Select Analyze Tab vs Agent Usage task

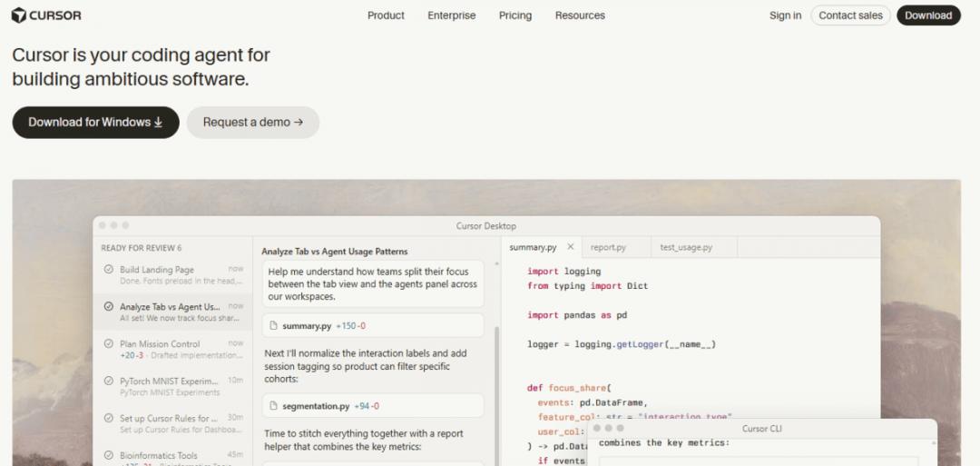pyautogui.click(x=173, y=312)
